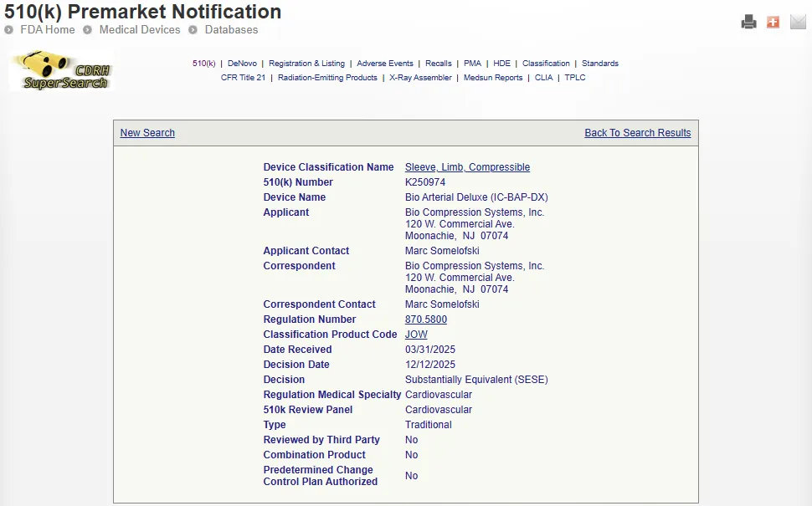
Task: Click Bio Compression Systems under the Applicant label
Action: click(475, 212)
